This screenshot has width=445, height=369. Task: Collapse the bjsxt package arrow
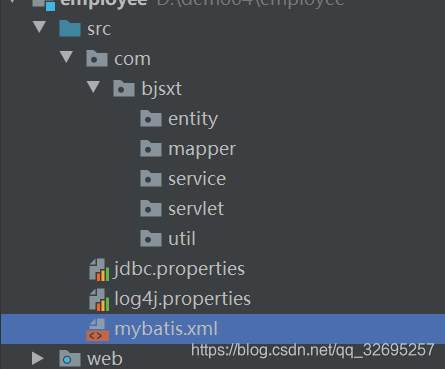click(x=94, y=87)
